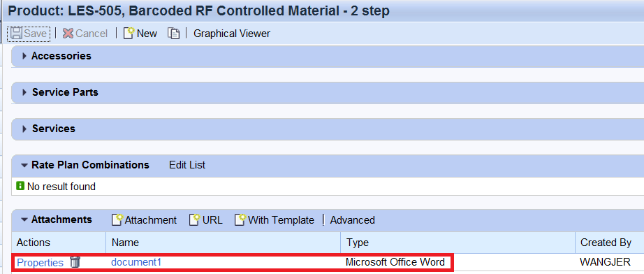
Task: Click Edit List for Rate Plan Combinations
Action: (187, 165)
